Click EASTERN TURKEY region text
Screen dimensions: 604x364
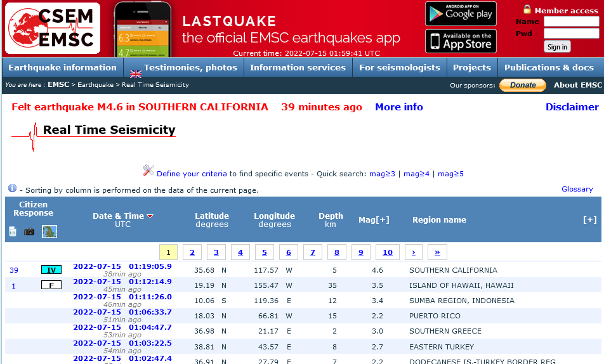pyautogui.click(x=442, y=347)
